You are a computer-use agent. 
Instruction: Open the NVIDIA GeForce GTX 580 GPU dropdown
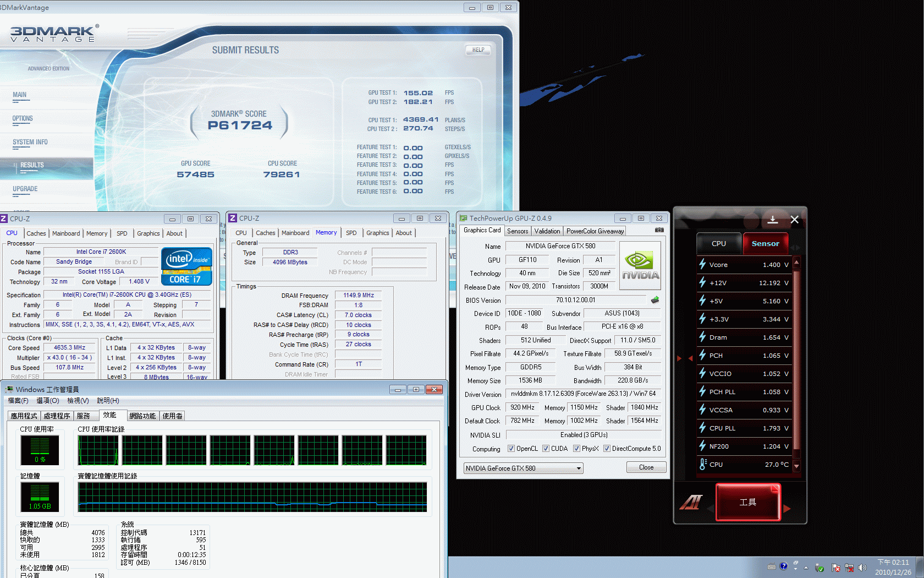click(x=524, y=468)
